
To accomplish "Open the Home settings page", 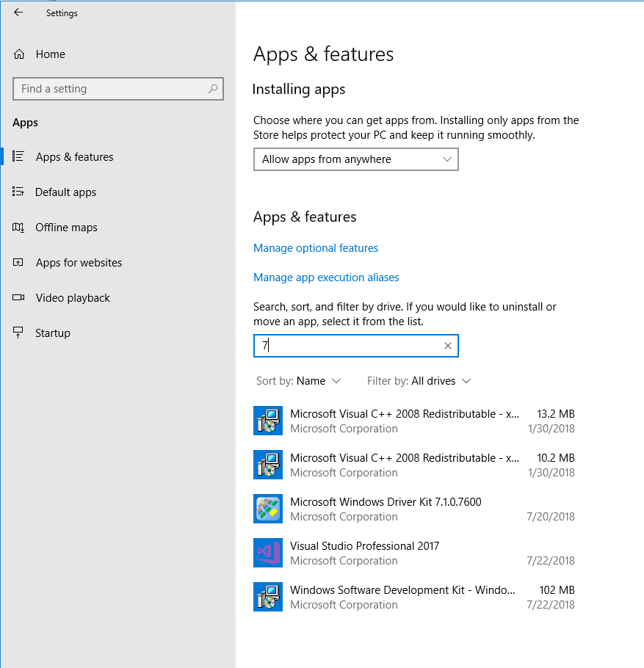I will tap(50, 54).
